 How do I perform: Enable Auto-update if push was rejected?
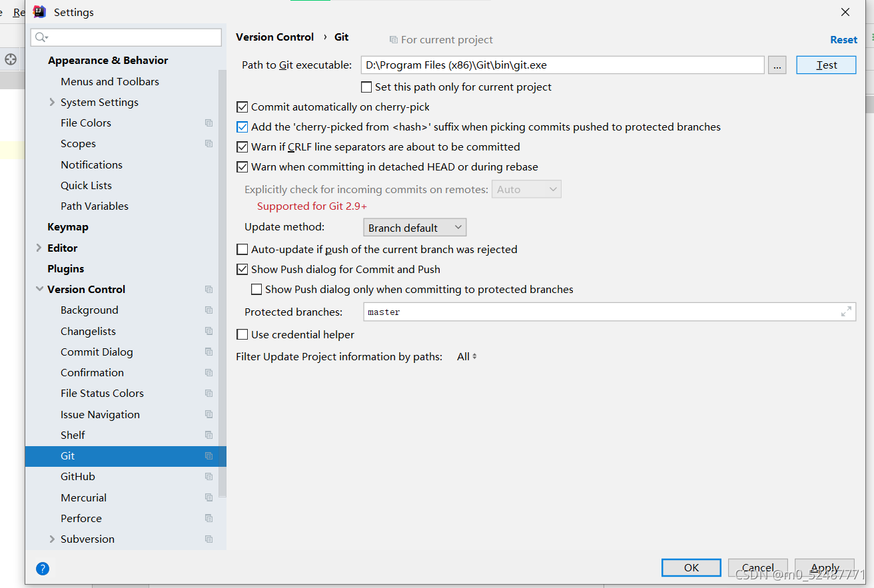(242, 249)
